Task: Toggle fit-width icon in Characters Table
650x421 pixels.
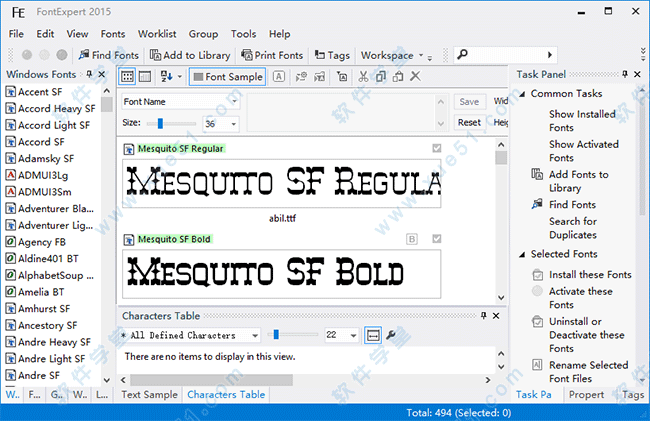Action: coord(373,335)
